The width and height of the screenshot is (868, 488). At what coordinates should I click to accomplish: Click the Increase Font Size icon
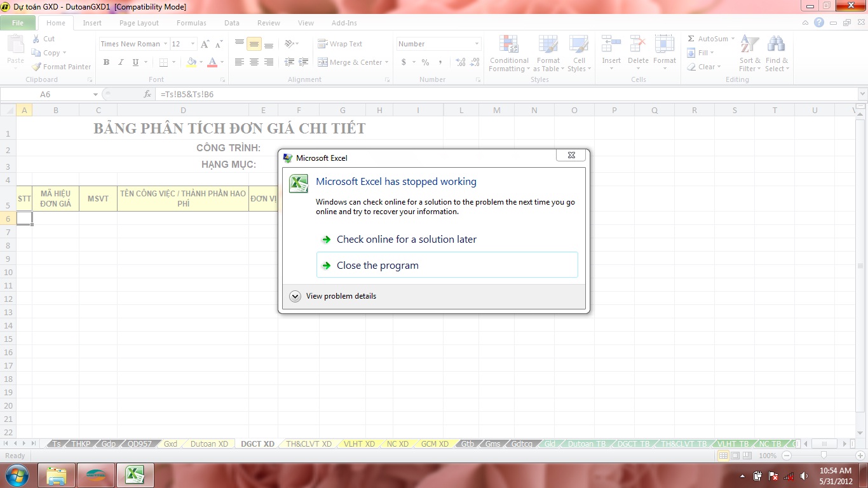[205, 44]
